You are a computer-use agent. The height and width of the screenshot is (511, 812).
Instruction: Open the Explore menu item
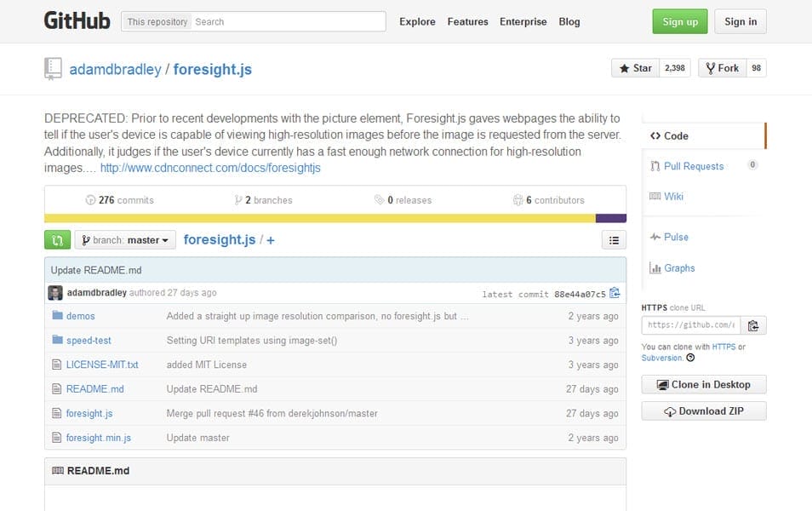click(416, 21)
